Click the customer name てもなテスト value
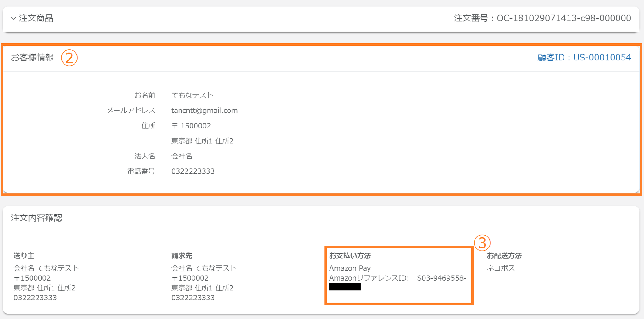This screenshot has width=644, height=319. [x=192, y=95]
